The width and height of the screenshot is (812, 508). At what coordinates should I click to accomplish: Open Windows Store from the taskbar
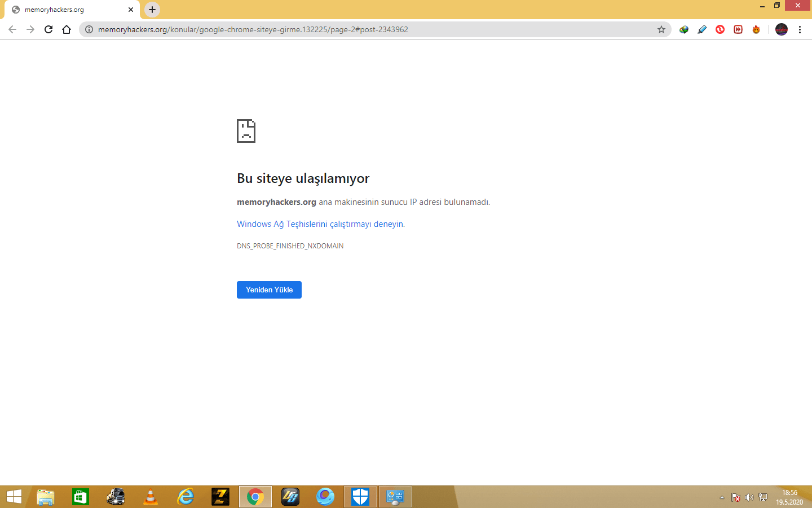pos(81,497)
